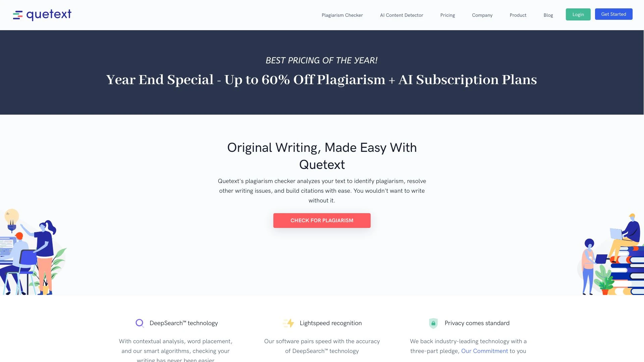Click the Plagiarism Checker nav icon
The width and height of the screenshot is (644, 362).
(342, 15)
